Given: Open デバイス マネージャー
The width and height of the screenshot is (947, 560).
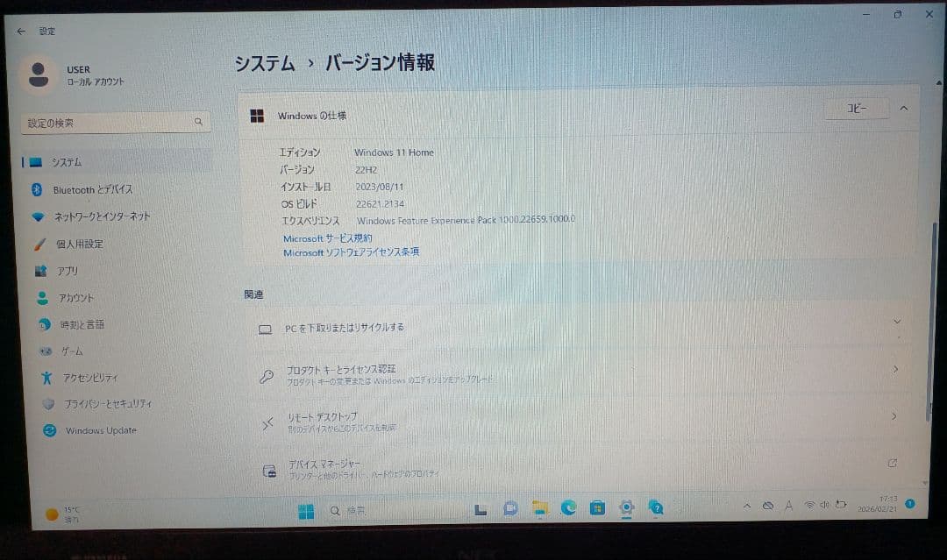Looking at the screenshot, I should coord(581,468).
